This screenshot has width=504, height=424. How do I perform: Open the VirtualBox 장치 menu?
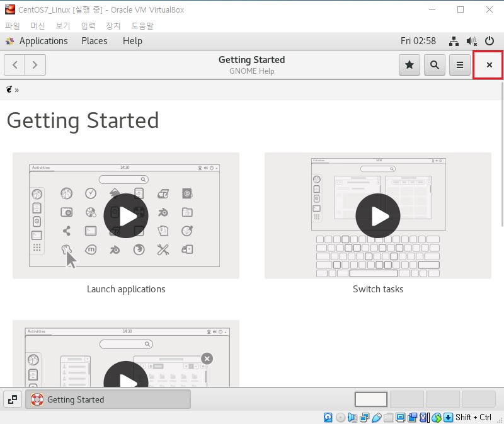click(113, 26)
